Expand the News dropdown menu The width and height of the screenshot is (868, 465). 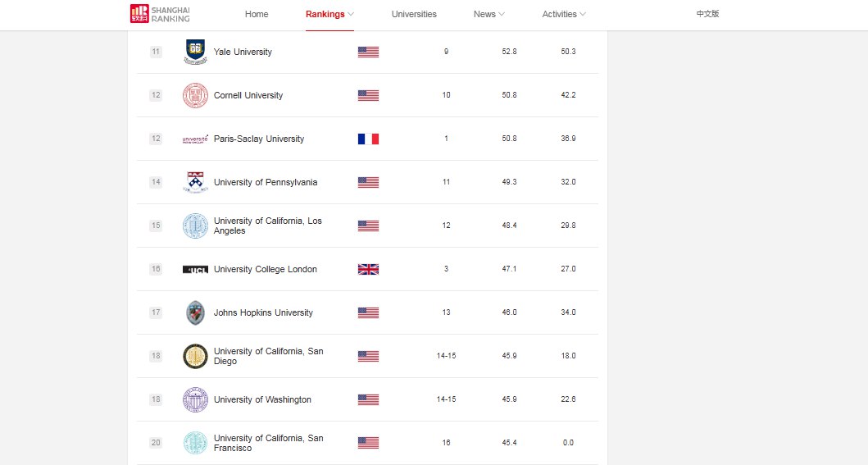(x=489, y=15)
